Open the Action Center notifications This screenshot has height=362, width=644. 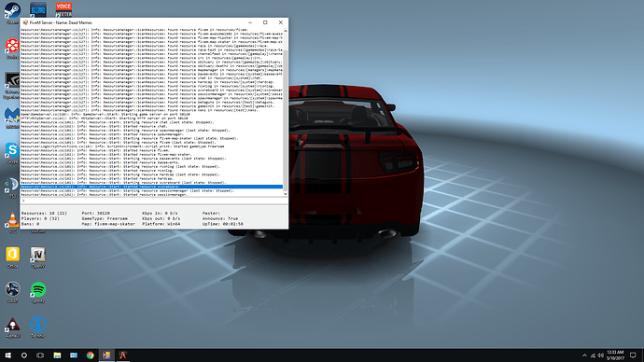634,355
